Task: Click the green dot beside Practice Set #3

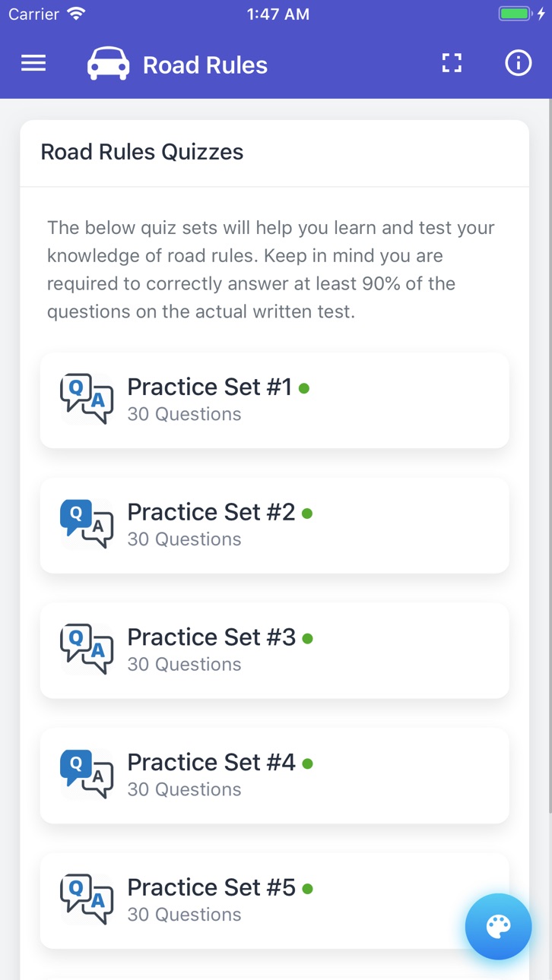Action: [x=307, y=639]
